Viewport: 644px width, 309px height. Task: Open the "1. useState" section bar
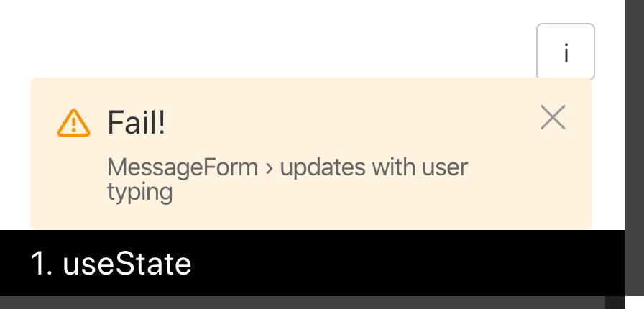pyautogui.click(x=313, y=263)
